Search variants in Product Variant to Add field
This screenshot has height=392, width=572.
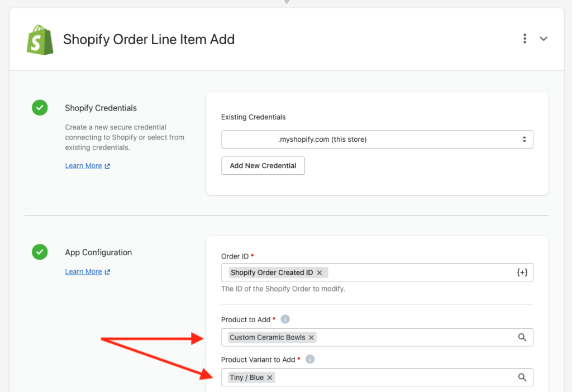(x=522, y=377)
